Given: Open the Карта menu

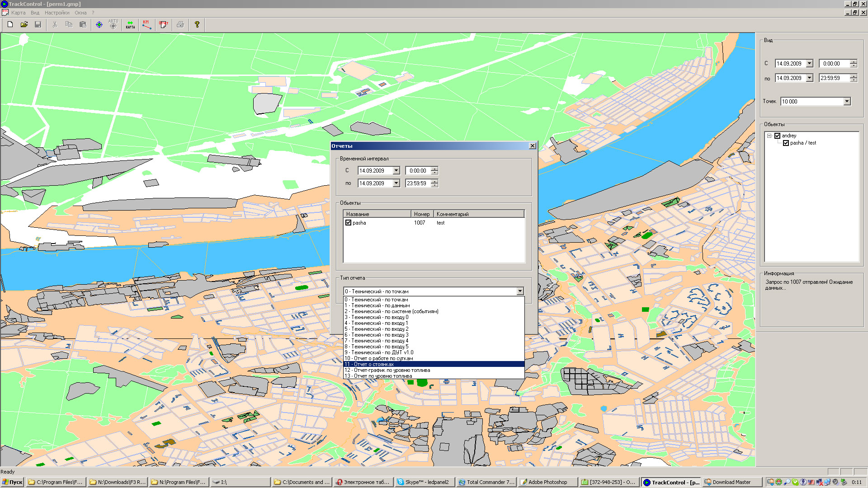Looking at the screenshot, I should click(x=18, y=13).
